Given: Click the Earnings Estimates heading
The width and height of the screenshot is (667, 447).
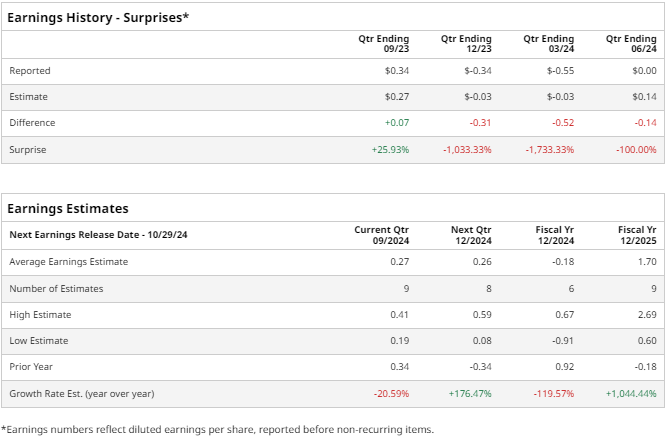Looking at the screenshot, I should coord(68,209).
